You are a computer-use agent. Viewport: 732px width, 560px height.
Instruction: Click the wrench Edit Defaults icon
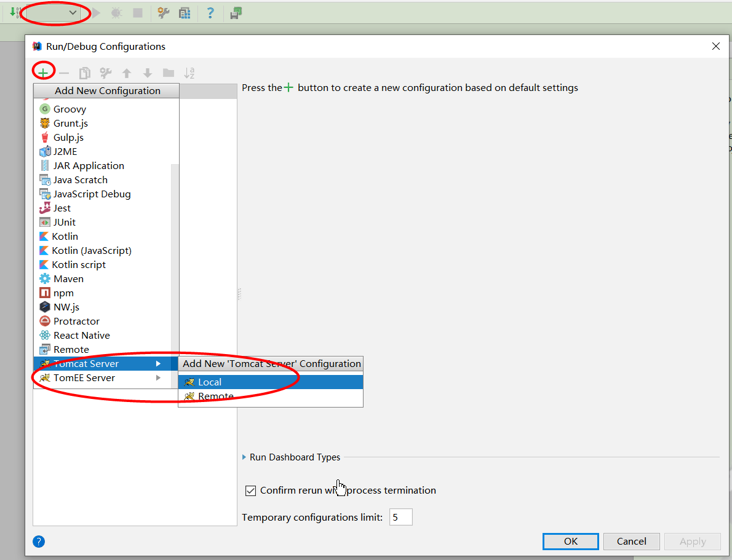[x=106, y=73]
